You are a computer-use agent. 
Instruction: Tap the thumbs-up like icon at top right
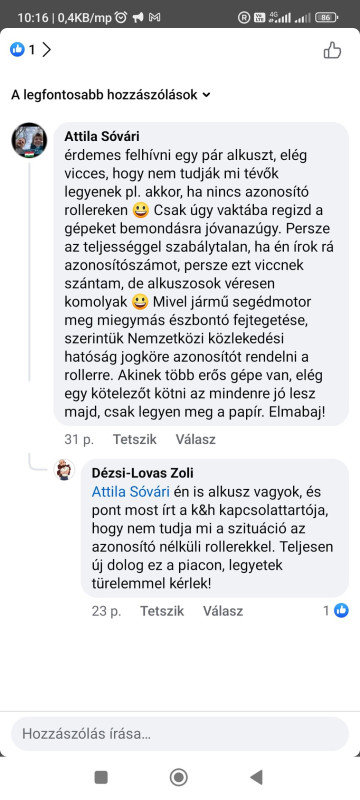click(332, 50)
